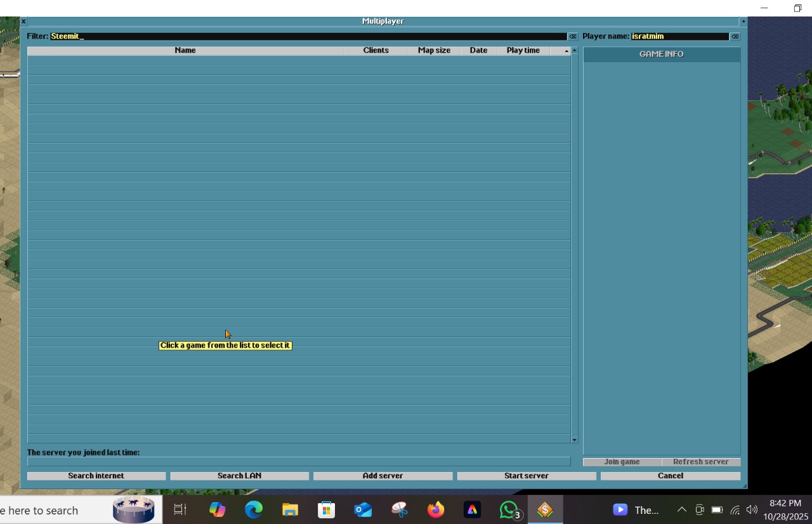This screenshot has width=812, height=524.
Task: Click the server list scroll-up arrow
Action: point(574,50)
